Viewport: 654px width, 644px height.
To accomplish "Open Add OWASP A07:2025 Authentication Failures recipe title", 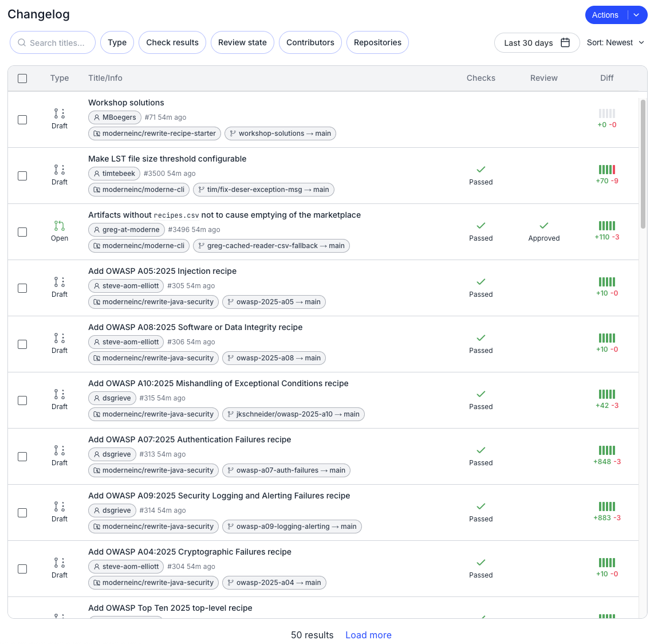I will point(190,439).
